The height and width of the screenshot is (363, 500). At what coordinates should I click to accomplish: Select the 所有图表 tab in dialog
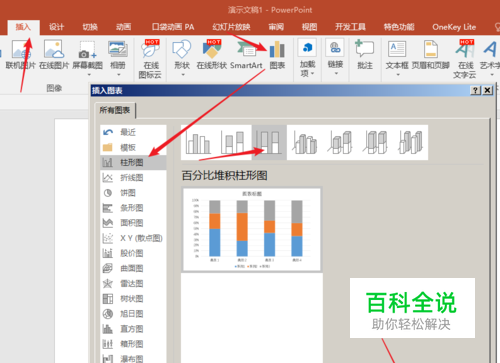coord(115,110)
